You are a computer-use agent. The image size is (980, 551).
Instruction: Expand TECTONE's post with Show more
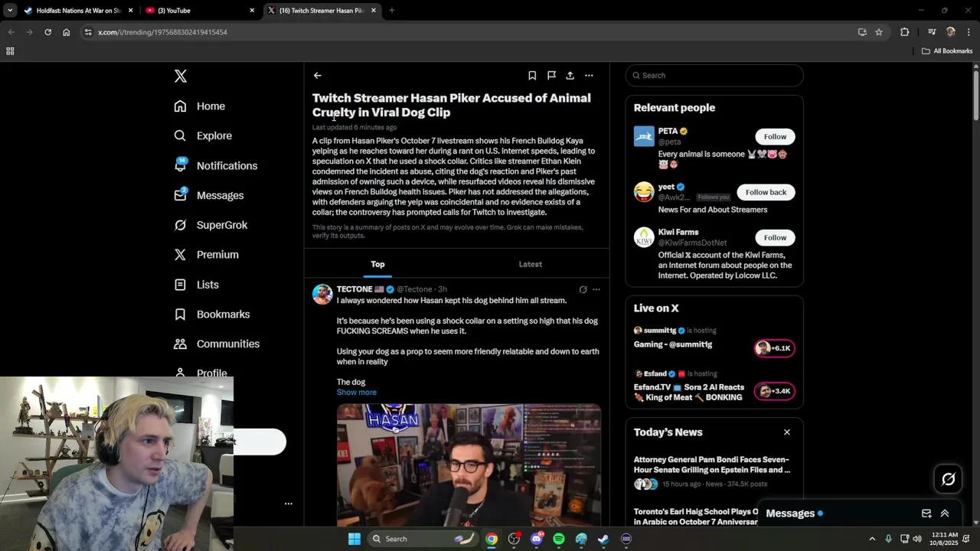[x=356, y=393]
